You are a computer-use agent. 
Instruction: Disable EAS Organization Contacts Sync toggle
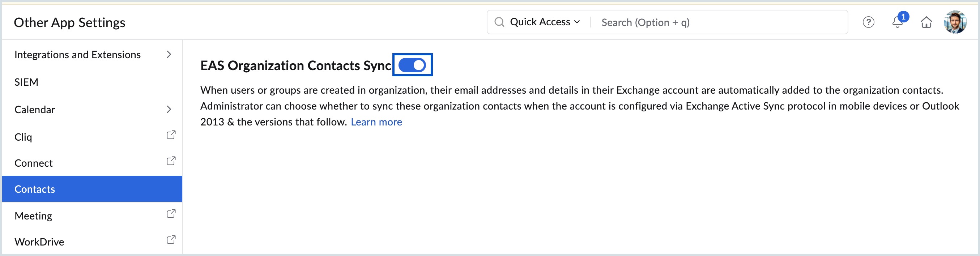(412, 65)
